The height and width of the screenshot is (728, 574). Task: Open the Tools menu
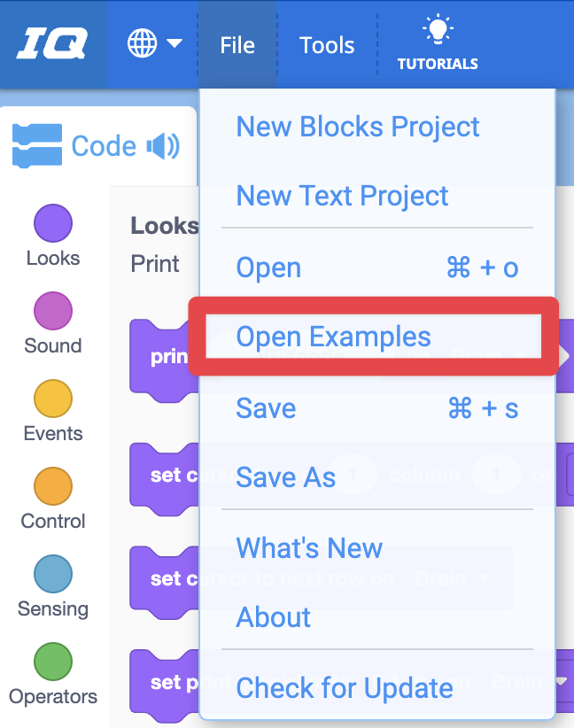326,44
